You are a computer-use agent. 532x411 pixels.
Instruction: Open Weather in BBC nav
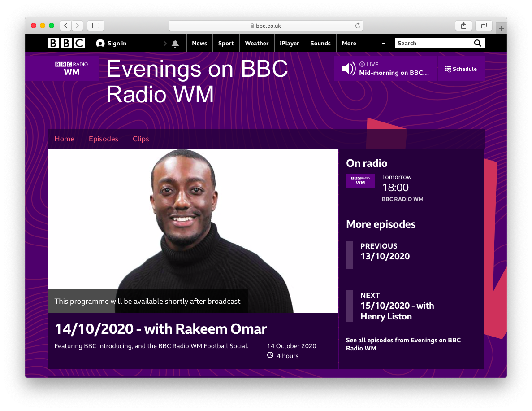click(257, 43)
